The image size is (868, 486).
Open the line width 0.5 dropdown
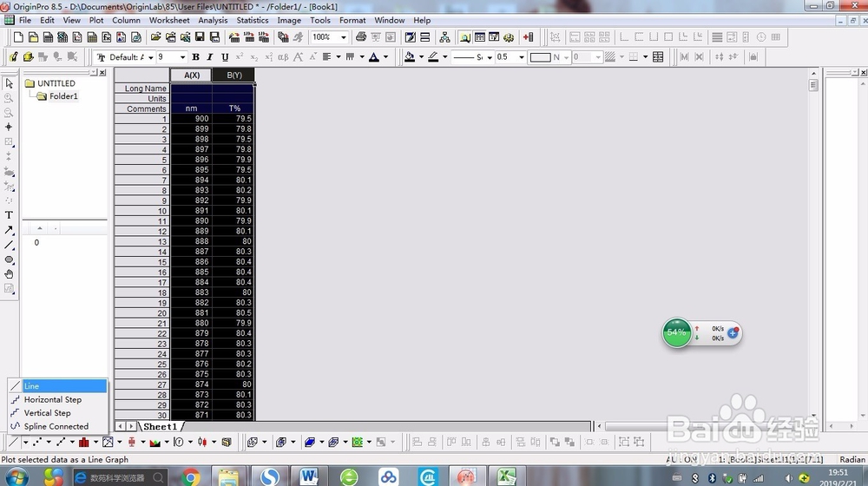pyautogui.click(x=522, y=57)
